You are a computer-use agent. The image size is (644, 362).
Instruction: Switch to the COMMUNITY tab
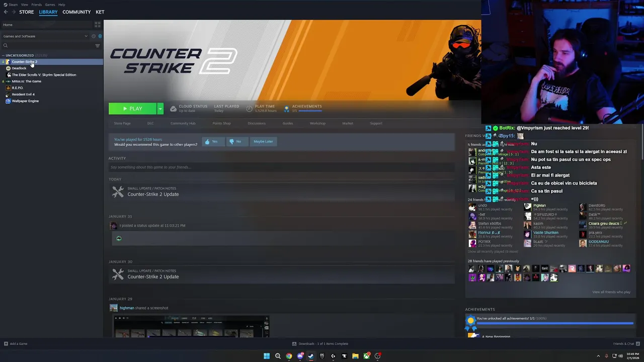click(x=76, y=12)
